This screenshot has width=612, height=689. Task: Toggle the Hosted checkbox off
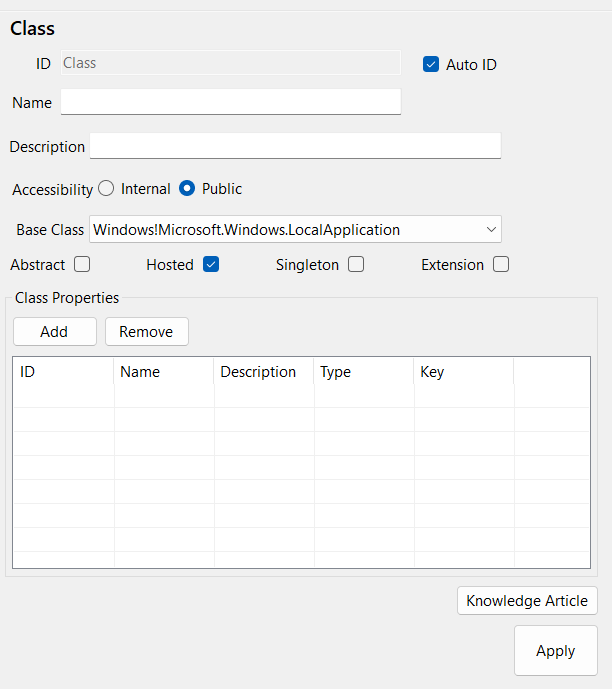tap(210, 265)
